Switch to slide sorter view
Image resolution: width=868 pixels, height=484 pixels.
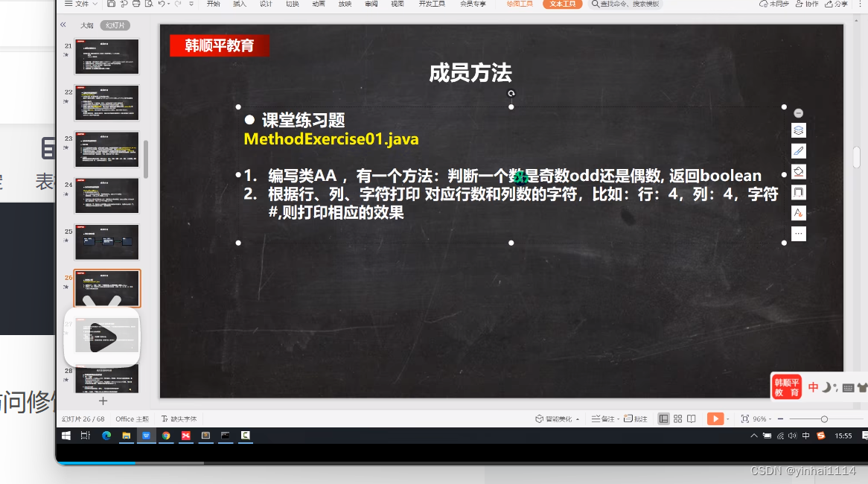(678, 418)
